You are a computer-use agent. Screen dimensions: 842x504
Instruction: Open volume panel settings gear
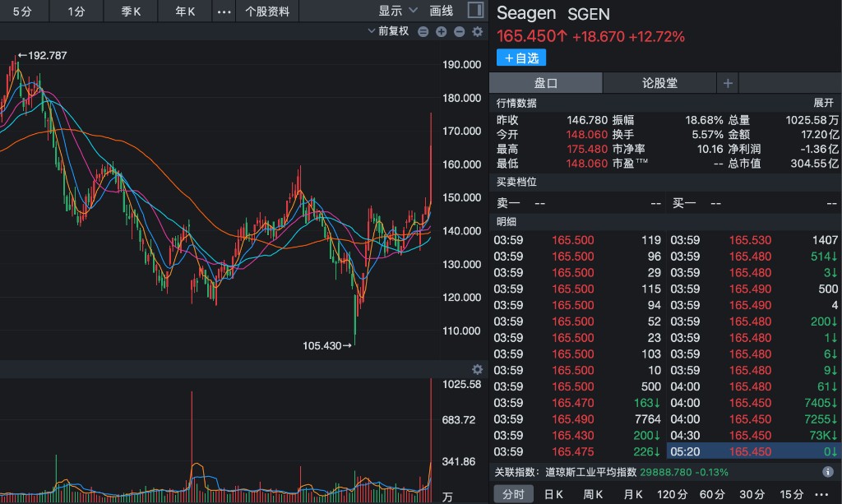click(x=477, y=369)
